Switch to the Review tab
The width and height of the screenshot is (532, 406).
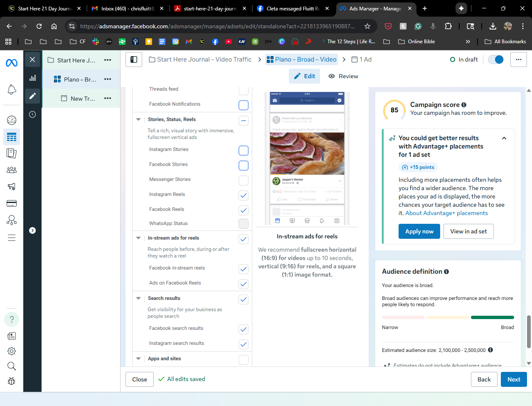point(343,76)
